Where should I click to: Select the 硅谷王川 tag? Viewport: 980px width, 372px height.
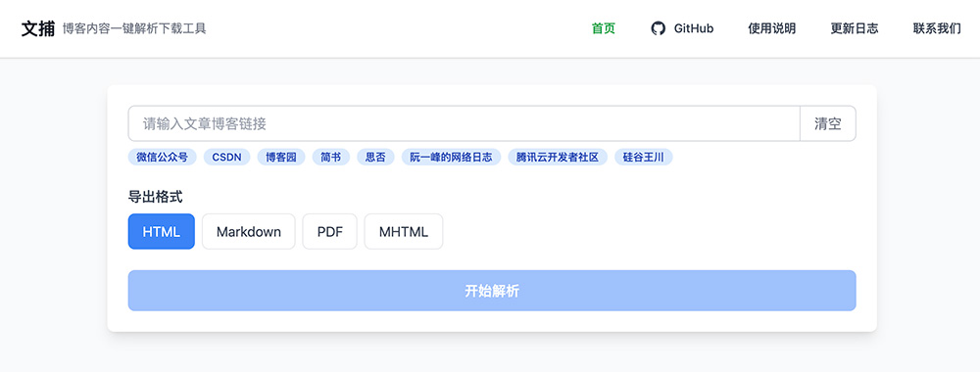coord(643,158)
